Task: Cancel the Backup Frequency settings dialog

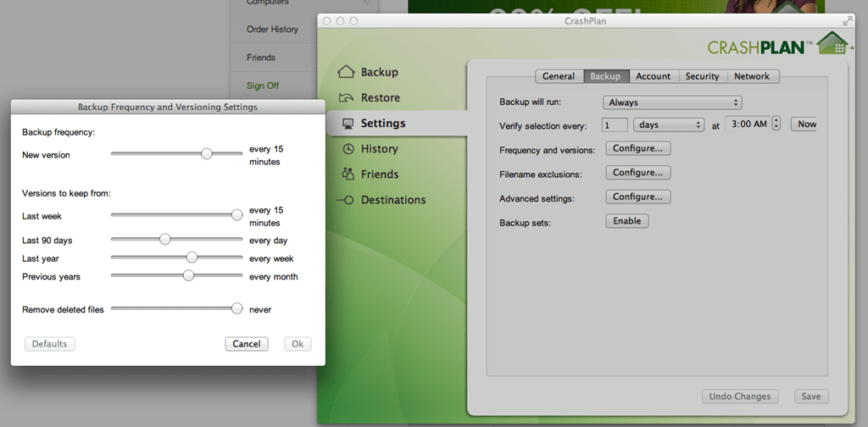Action: 246,344
